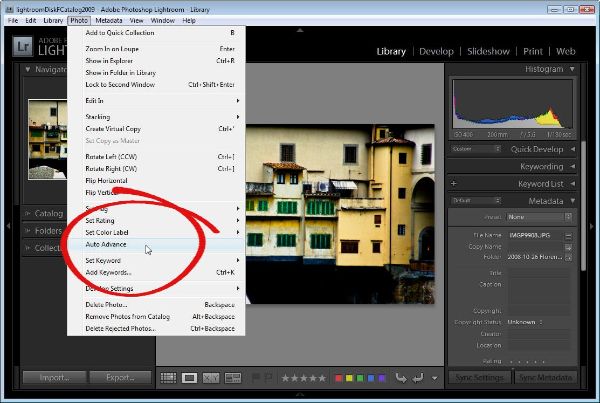This screenshot has width=600, height=403.
Task: Apply the blue color label
Action: (x=371, y=378)
